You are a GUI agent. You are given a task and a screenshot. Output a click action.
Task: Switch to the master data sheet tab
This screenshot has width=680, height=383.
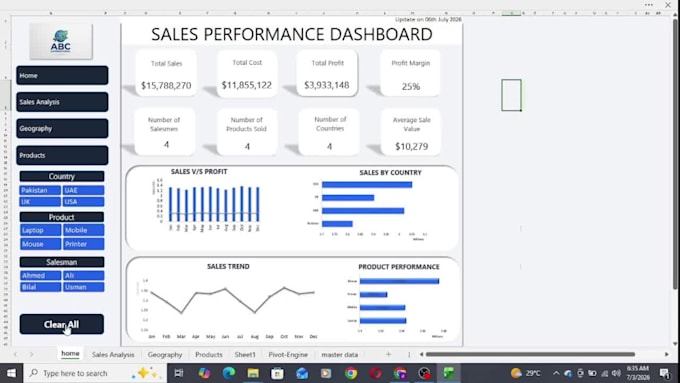pos(340,354)
